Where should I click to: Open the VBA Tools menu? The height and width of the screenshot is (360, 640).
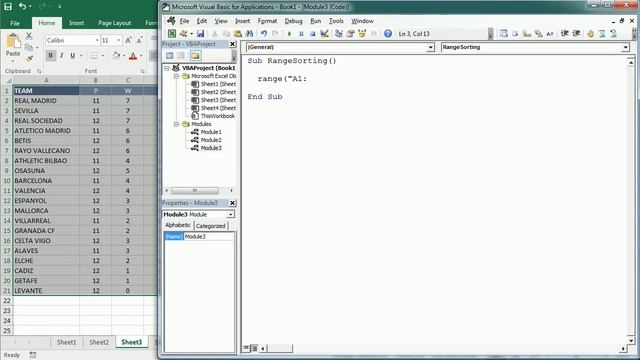pos(336,21)
